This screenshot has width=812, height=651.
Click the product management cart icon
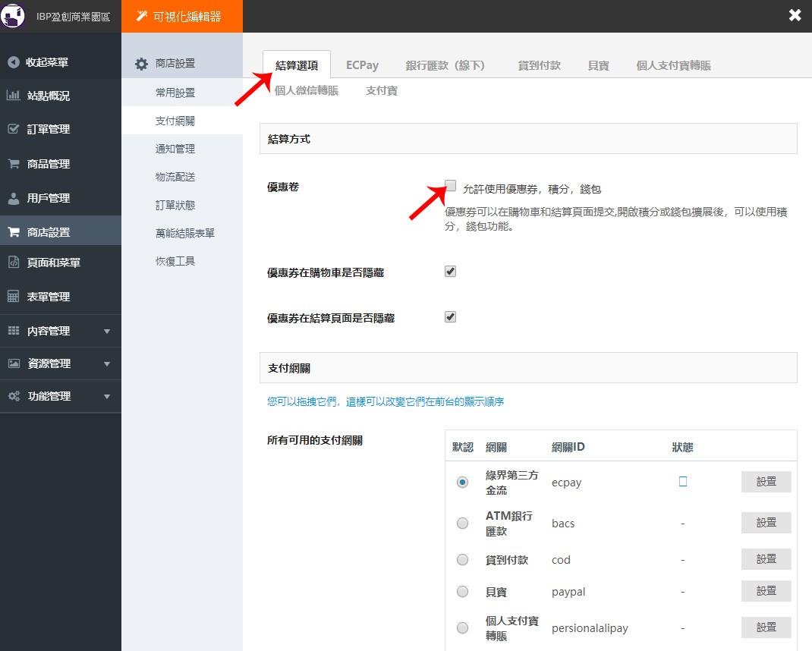pyautogui.click(x=14, y=164)
